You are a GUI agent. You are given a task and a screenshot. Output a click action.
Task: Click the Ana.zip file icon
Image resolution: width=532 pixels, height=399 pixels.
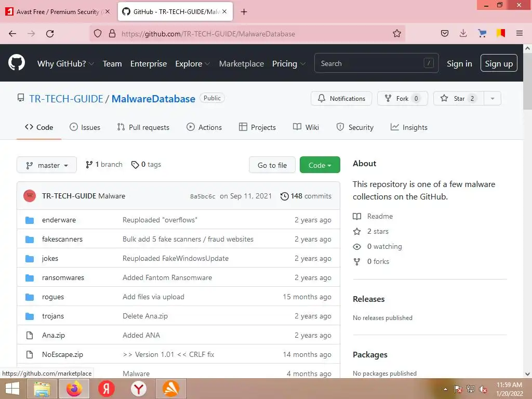tap(30, 335)
